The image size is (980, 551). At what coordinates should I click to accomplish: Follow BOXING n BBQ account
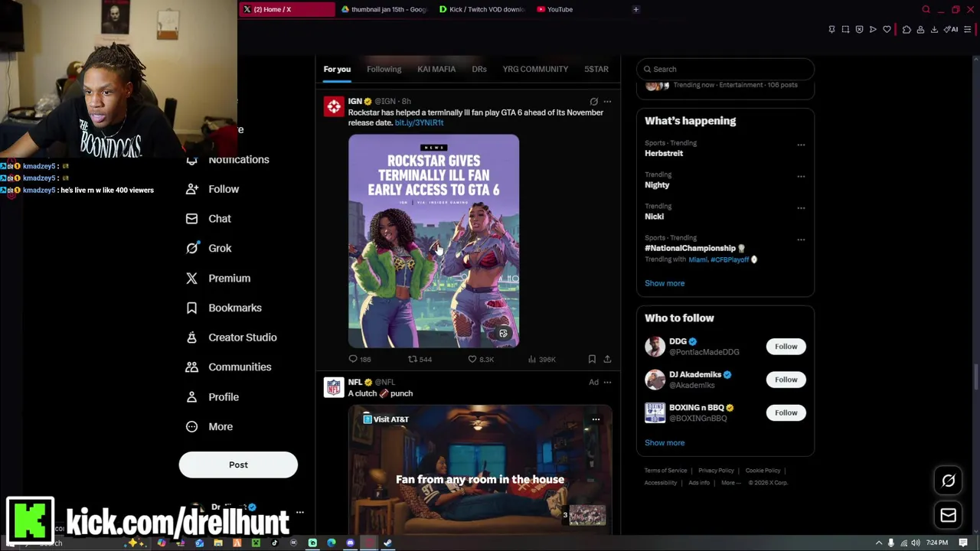tap(786, 412)
